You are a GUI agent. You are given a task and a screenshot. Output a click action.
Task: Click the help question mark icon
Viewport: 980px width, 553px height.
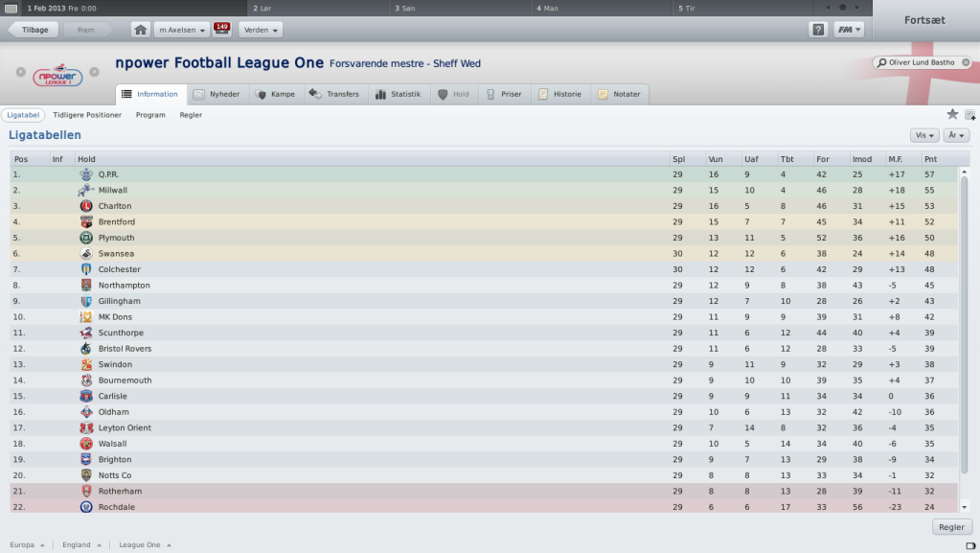coord(817,30)
